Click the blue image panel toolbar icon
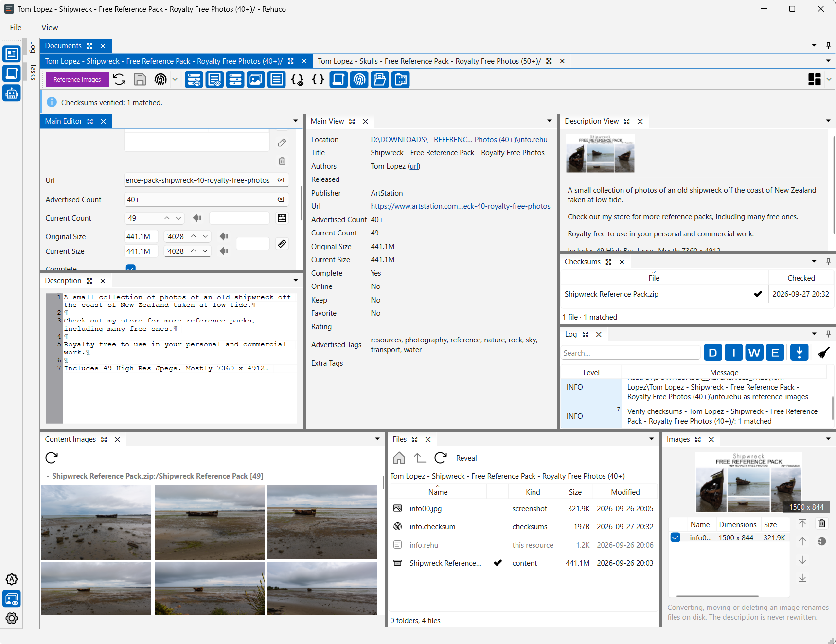This screenshot has width=836, height=644. (256, 79)
